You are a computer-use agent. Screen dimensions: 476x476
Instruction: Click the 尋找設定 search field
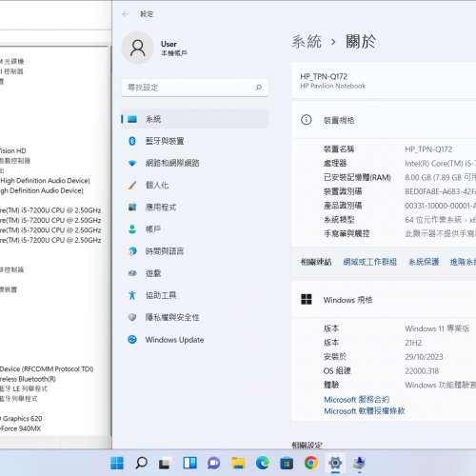195,88
